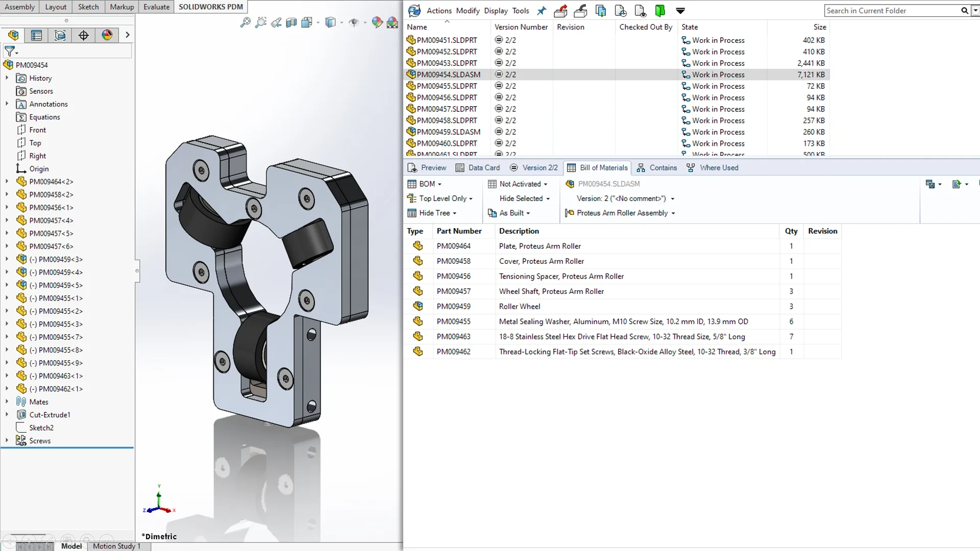Select the Get Latest Version icon

pos(601,11)
